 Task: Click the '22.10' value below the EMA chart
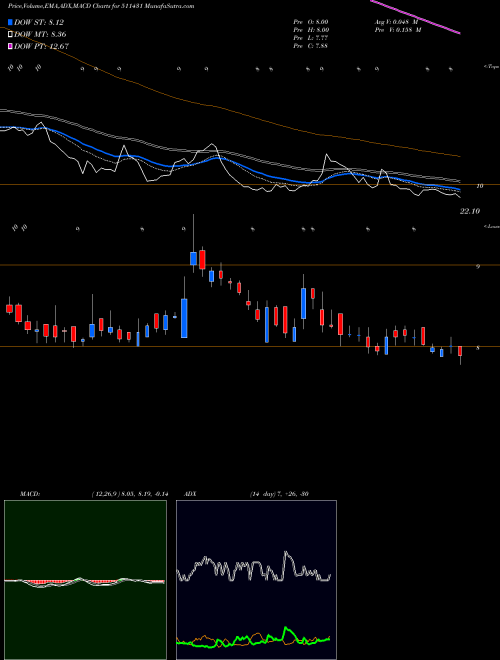tap(470, 211)
